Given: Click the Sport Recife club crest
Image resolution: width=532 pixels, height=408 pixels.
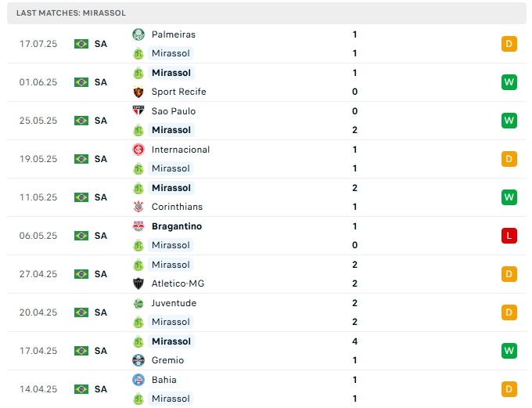Looking at the screenshot, I should pyautogui.click(x=138, y=92).
